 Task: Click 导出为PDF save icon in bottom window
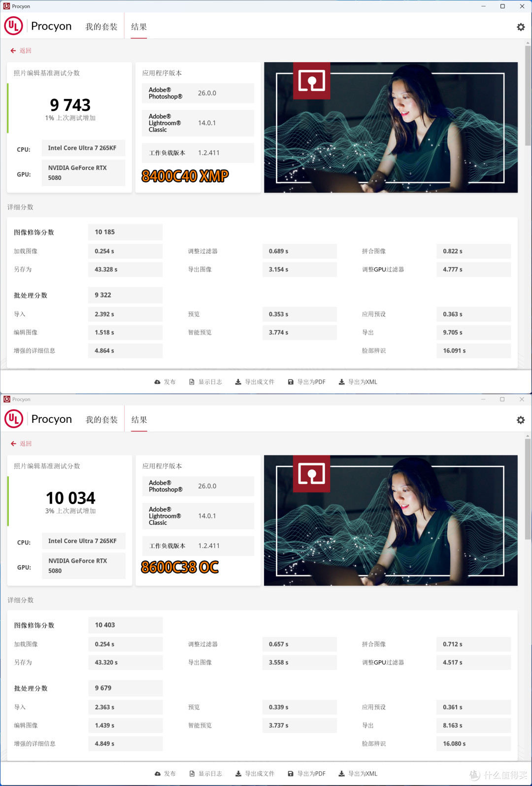coord(291,774)
